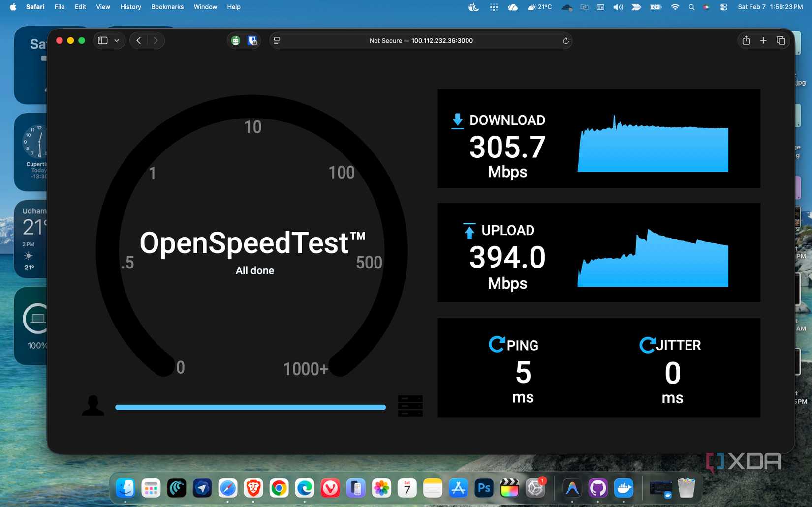The height and width of the screenshot is (507, 812).
Task: Click the download arrow icon
Action: pos(458,121)
